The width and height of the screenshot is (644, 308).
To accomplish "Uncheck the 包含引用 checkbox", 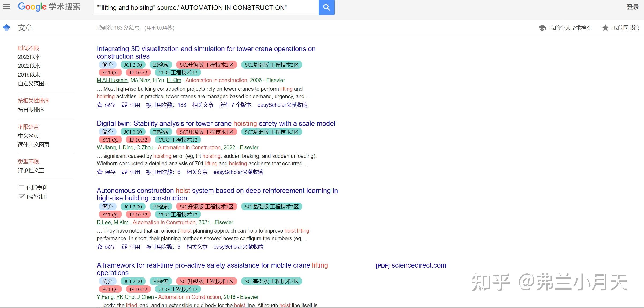I will pyautogui.click(x=21, y=197).
